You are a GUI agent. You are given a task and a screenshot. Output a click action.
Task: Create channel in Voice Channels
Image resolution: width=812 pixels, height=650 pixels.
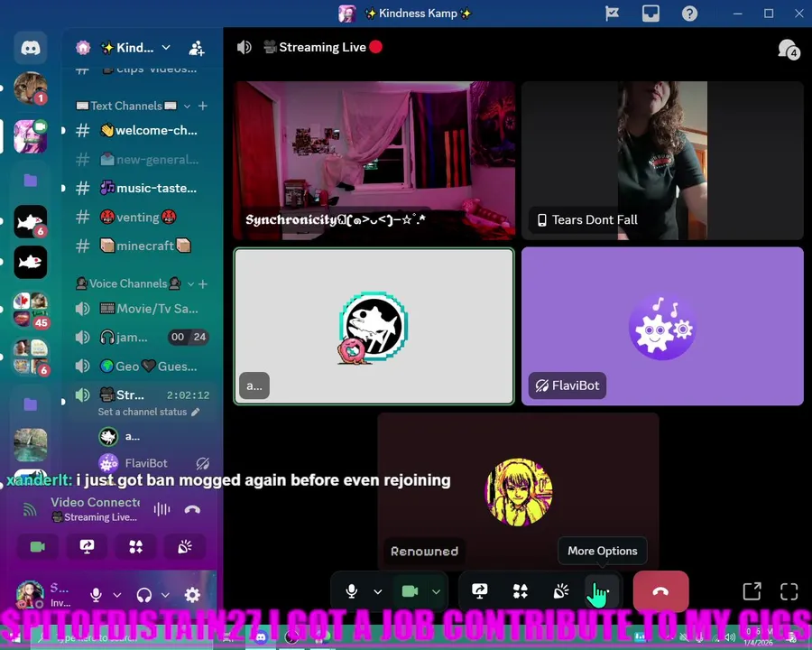[x=203, y=284]
